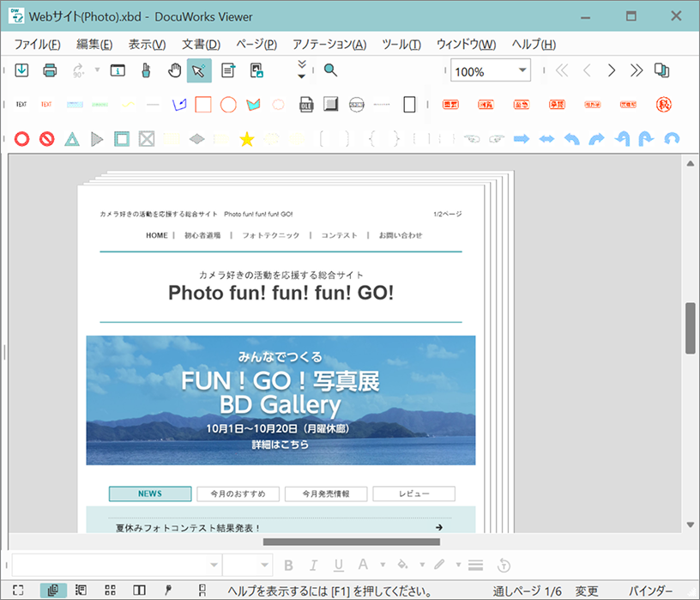Click the HOME navigation link
Image resolution: width=700 pixels, height=600 pixels.
(157, 235)
